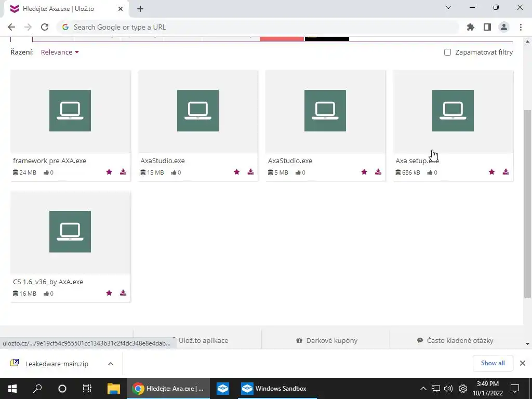Open the Windows Start menu

[12, 389]
